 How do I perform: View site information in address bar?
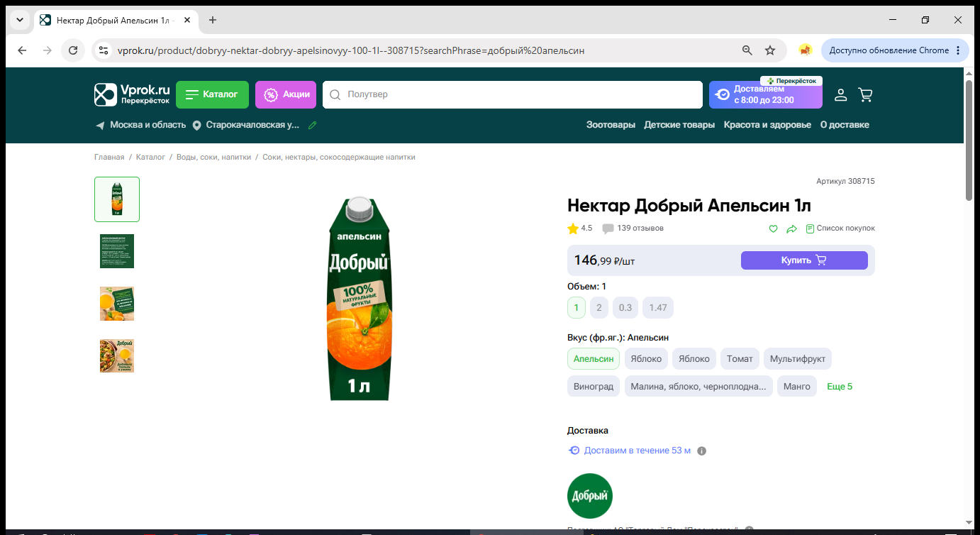104,50
